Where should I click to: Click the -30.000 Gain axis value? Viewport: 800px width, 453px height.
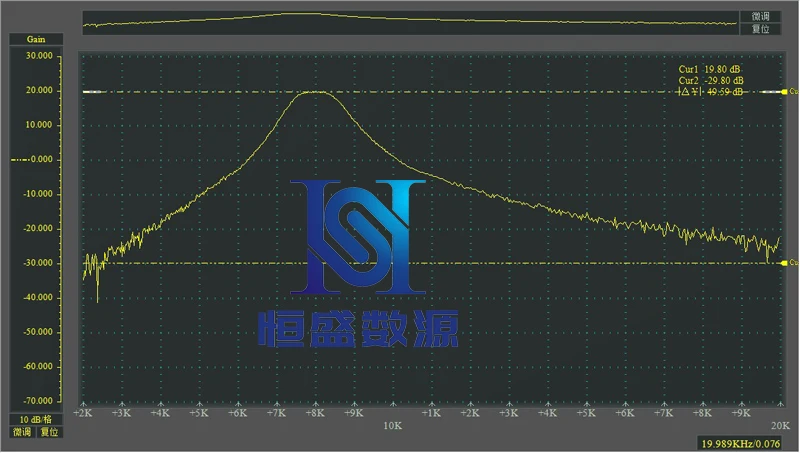38,263
